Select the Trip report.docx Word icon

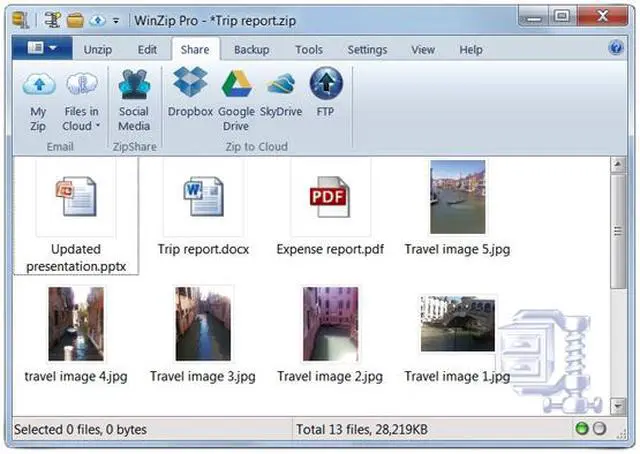(203, 196)
